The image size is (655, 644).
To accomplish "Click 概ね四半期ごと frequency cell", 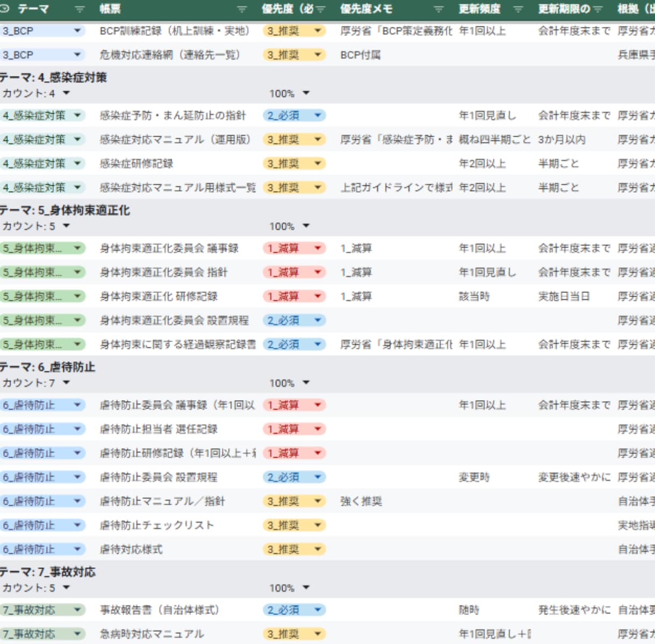I will 494,140.
